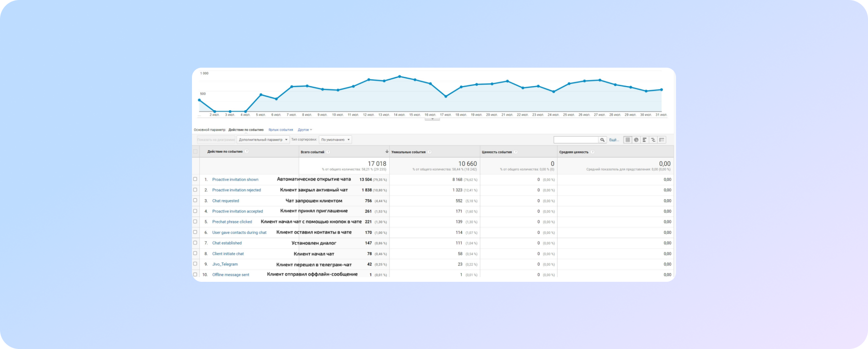The height and width of the screenshot is (349, 868).
Task: Click help icon next to Уникальные события
Action: [x=429, y=152]
